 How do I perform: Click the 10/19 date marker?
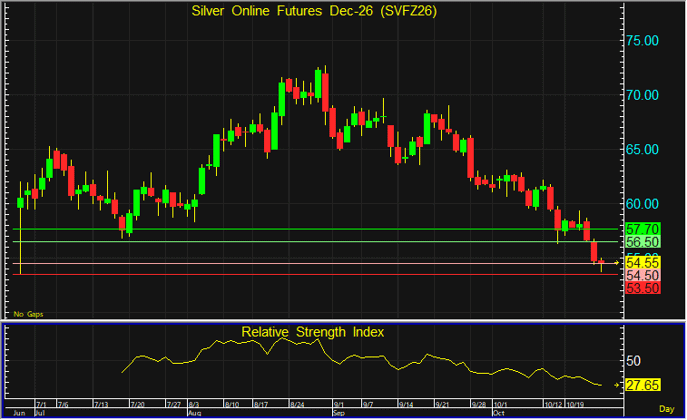[x=575, y=404]
